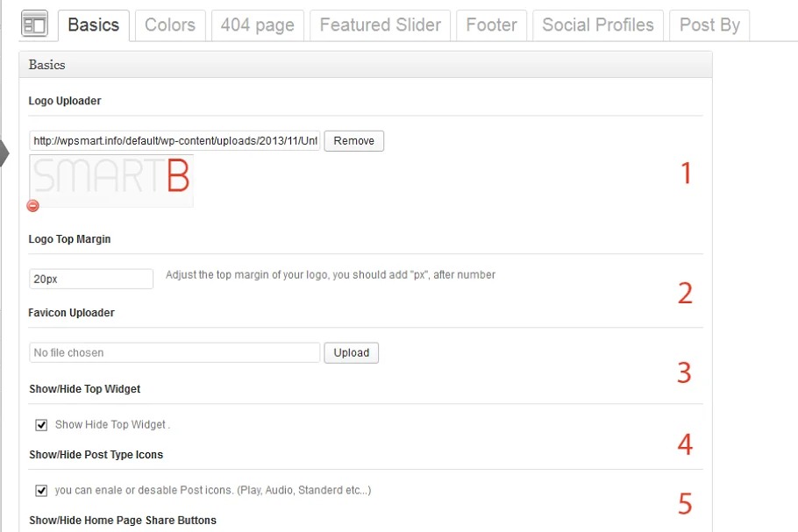This screenshot has width=798, height=532.
Task: Open the Social Profiles tab
Action: 598,25
